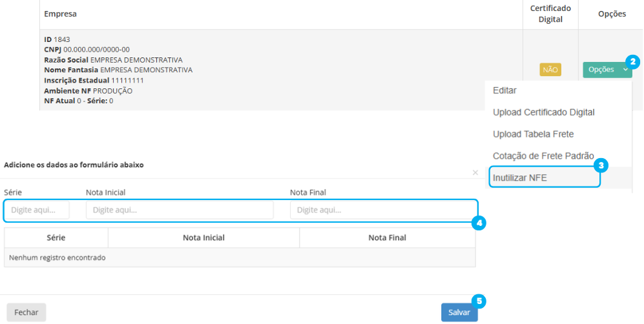Click the yellow NÃO certificate badge

tap(550, 70)
